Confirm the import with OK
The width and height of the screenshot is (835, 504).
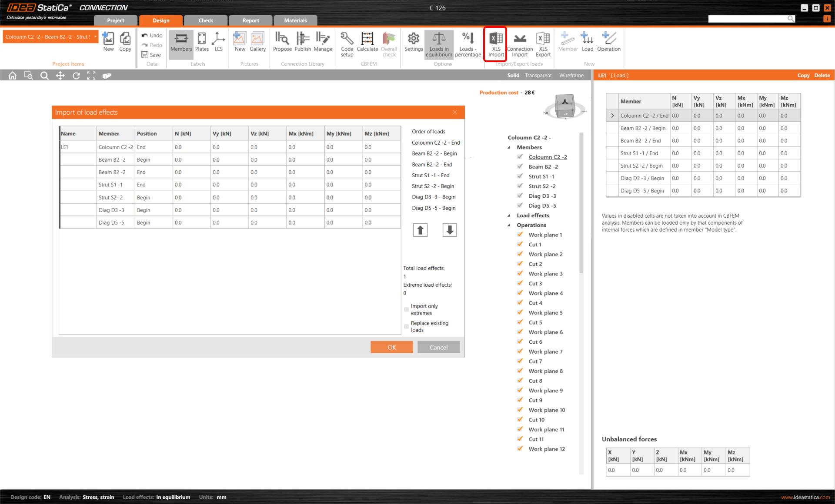click(x=391, y=347)
